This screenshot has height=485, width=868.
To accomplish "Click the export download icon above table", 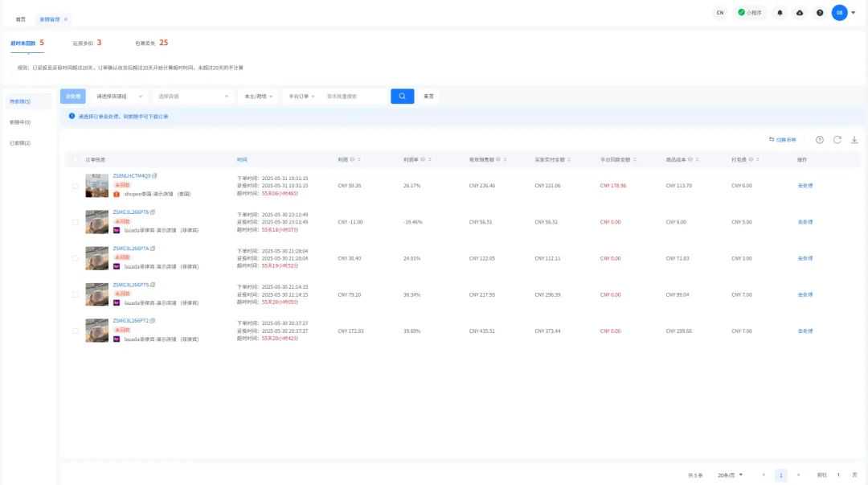I will pos(854,140).
